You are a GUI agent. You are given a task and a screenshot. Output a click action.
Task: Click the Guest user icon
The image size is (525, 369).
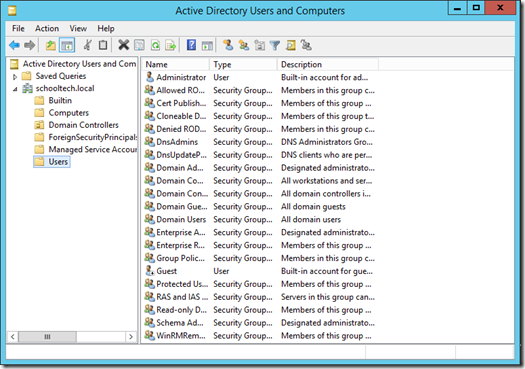[150, 271]
